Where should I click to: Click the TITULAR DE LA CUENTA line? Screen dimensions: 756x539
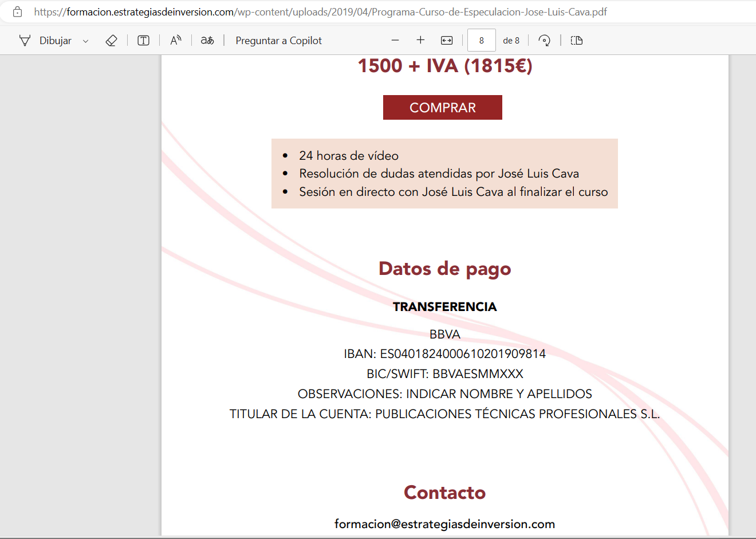point(445,414)
